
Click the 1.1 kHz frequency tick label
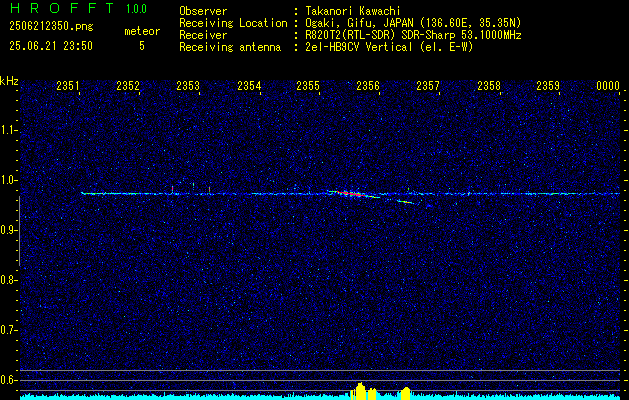tap(8, 130)
